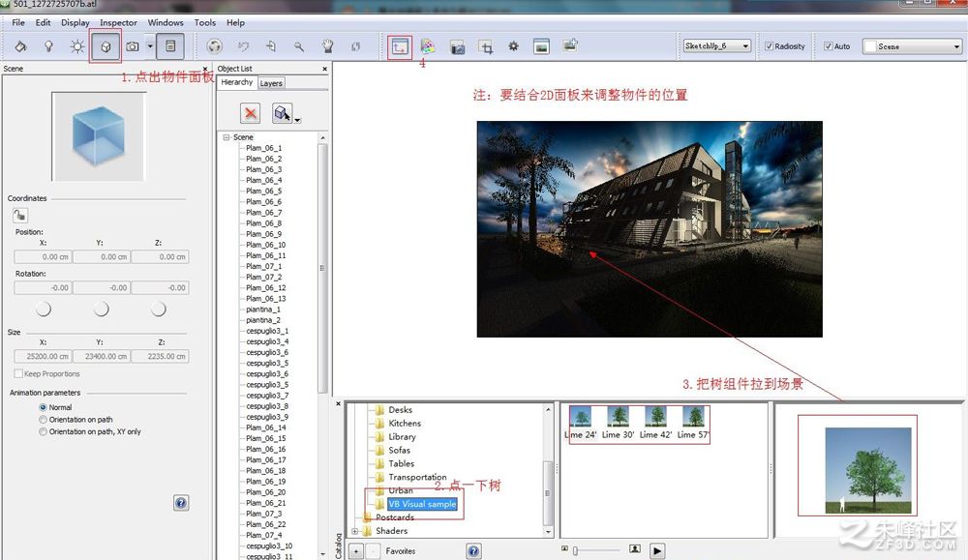
Task: Select the crop region tool
Action: click(486, 46)
